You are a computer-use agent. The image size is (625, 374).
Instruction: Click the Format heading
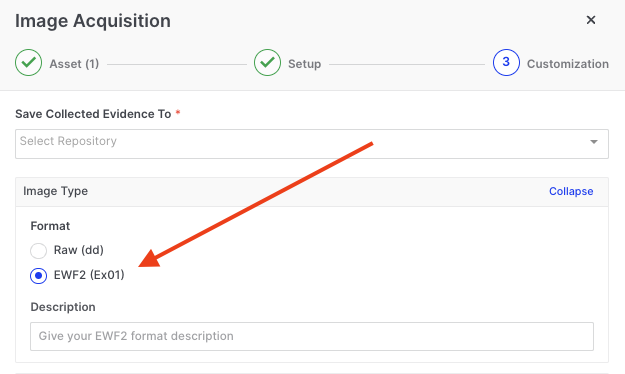(50, 226)
